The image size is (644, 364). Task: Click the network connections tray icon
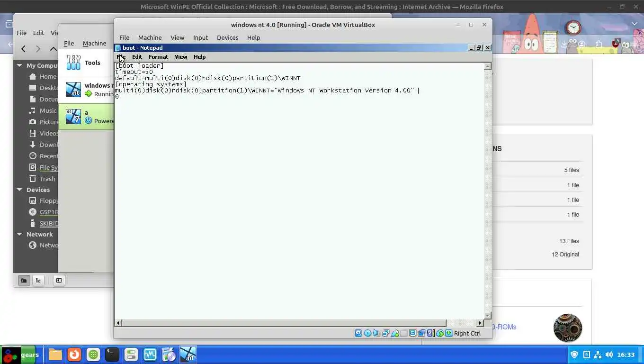pos(598,355)
